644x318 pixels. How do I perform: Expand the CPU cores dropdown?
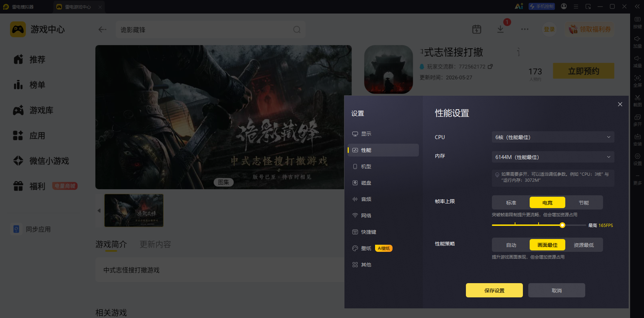pos(553,137)
